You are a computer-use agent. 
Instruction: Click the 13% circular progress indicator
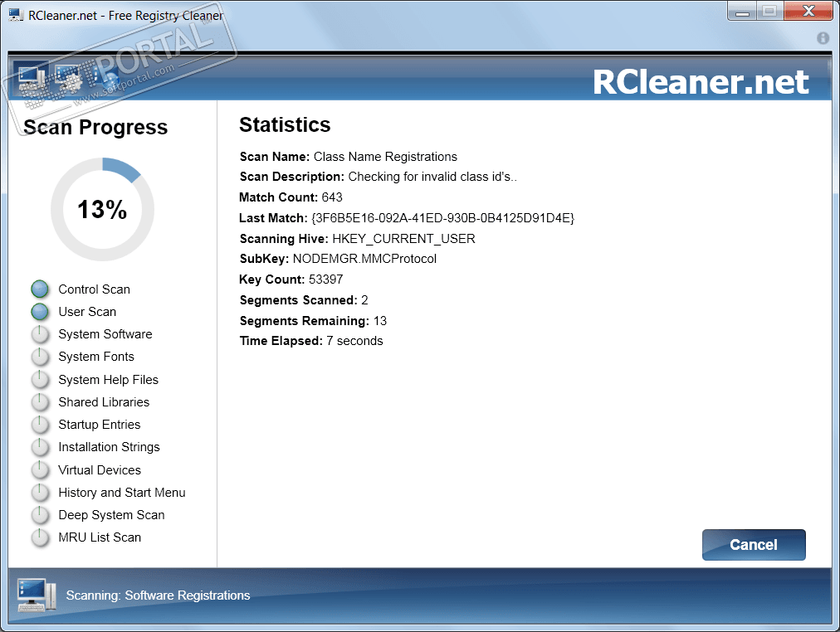[102, 209]
